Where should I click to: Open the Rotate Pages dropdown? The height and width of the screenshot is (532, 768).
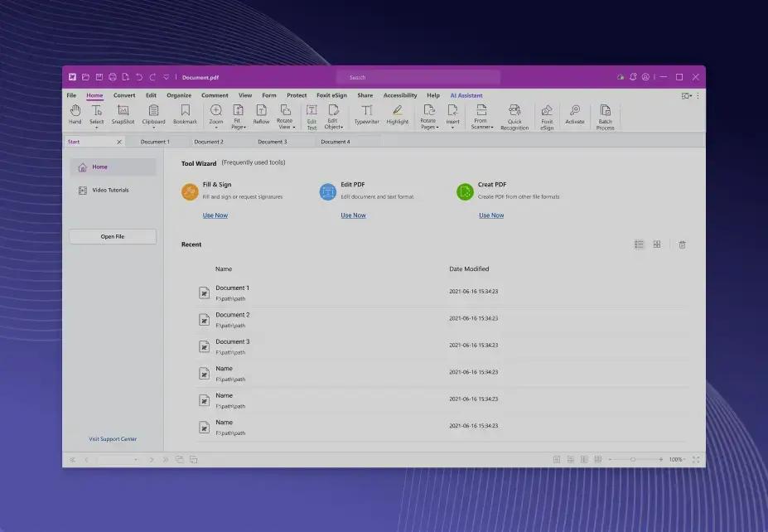click(x=428, y=122)
